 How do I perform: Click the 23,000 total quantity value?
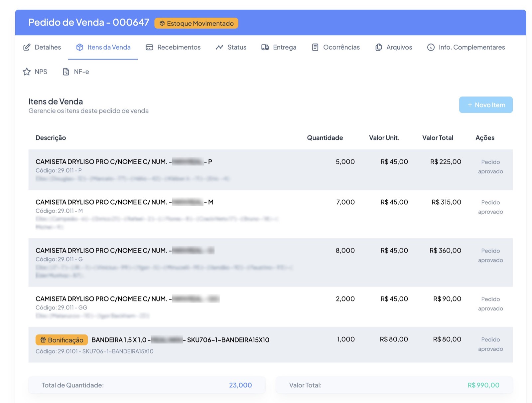[240, 385]
